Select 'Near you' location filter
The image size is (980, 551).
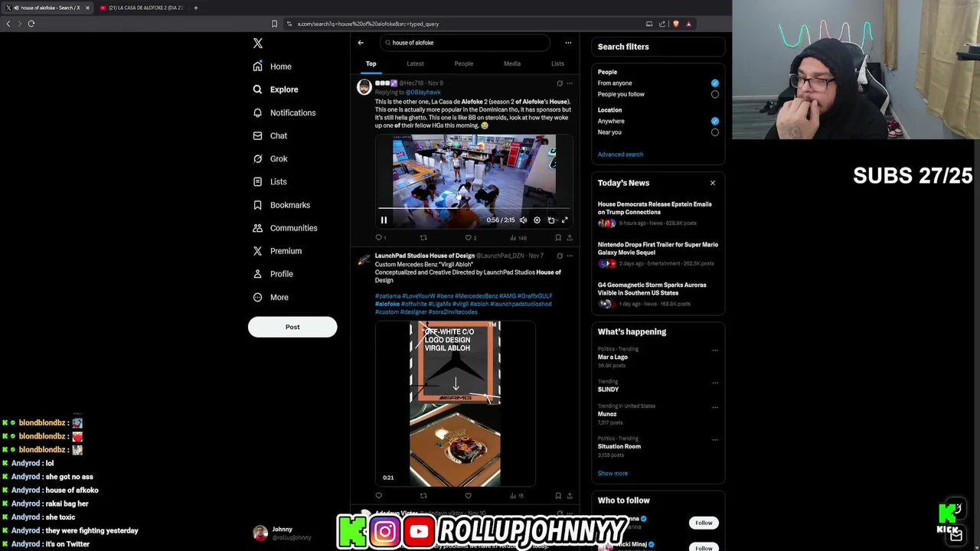[x=715, y=132]
